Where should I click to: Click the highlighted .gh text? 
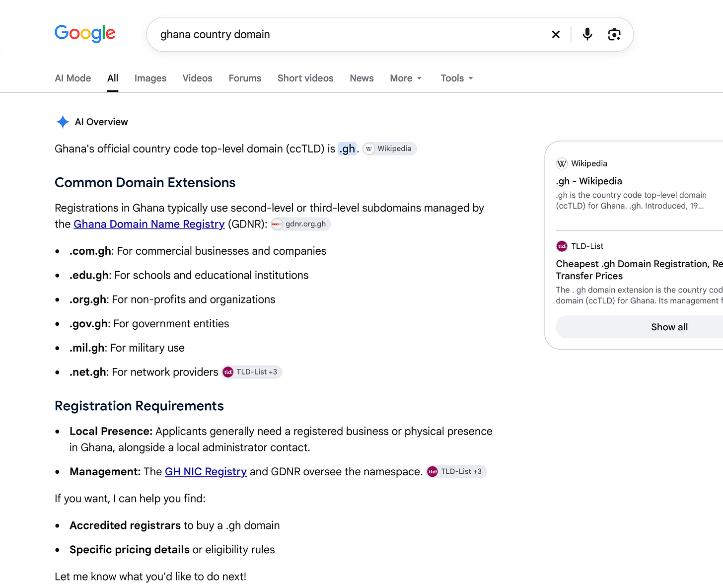pyautogui.click(x=348, y=148)
